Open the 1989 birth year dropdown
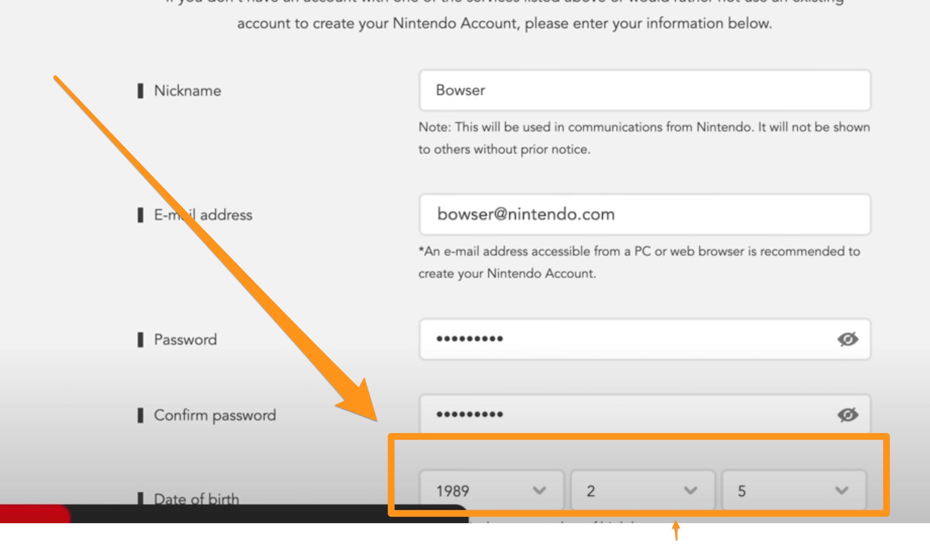This screenshot has width=930, height=560. click(x=492, y=490)
